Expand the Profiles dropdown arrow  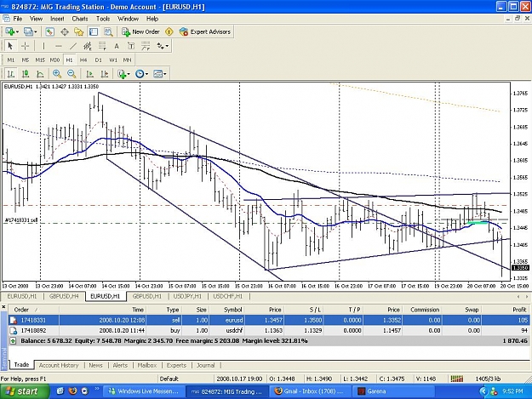(x=35, y=31)
